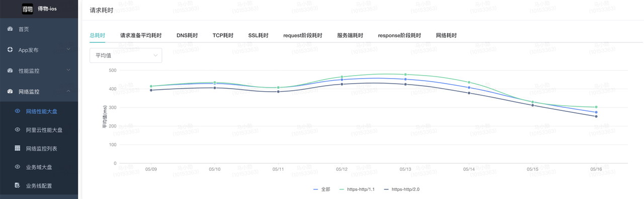Click the document icon beside 业务线配置
The width and height of the screenshot is (644, 199).
pos(18,185)
